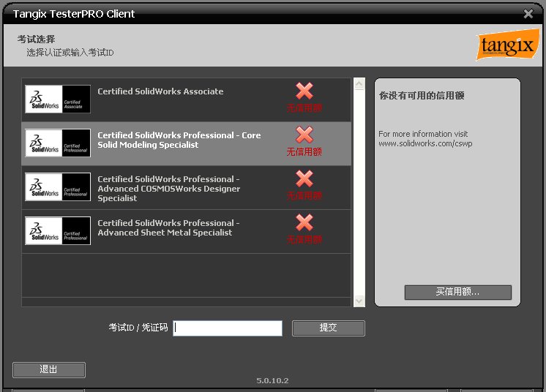Click the Advanced COSMOSWorks Designer badge logo

[58, 186]
